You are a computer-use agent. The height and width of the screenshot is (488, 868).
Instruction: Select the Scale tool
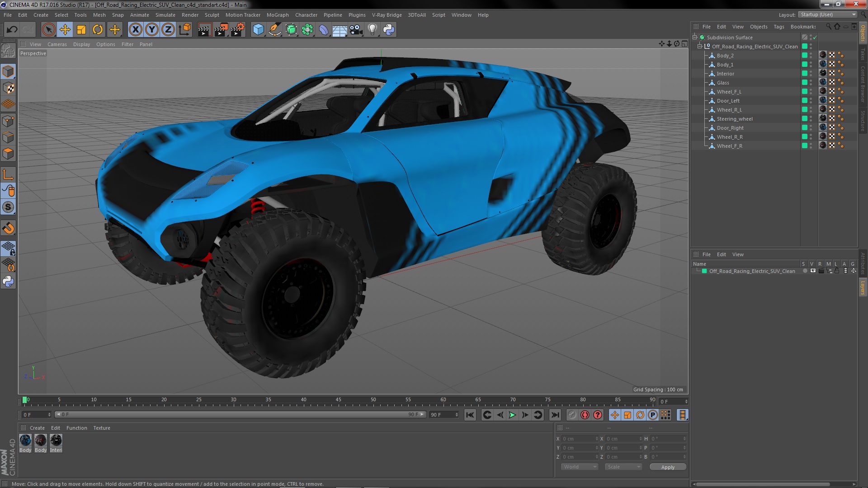[x=81, y=30]
